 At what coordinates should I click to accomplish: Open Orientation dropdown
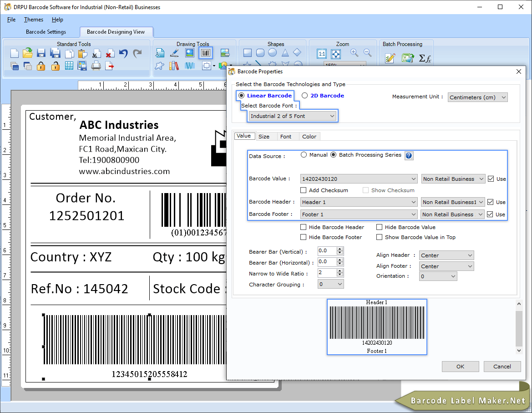[438, 276]
